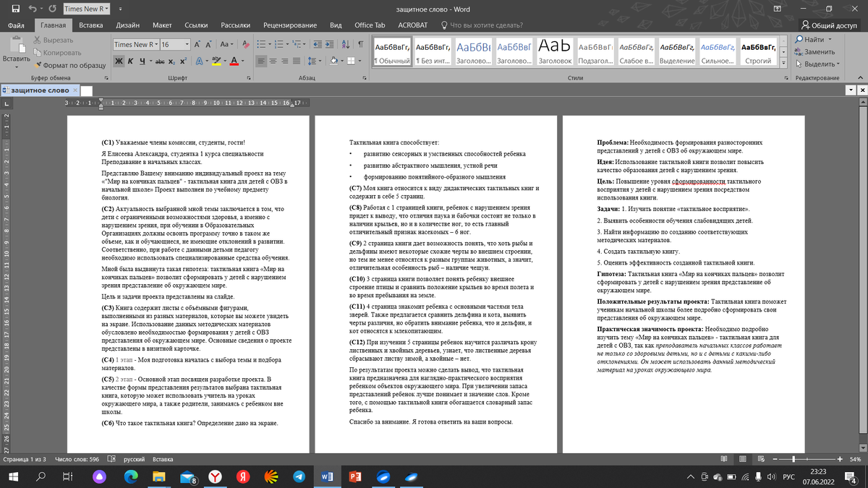Open the Стили pane launcher

786,77
